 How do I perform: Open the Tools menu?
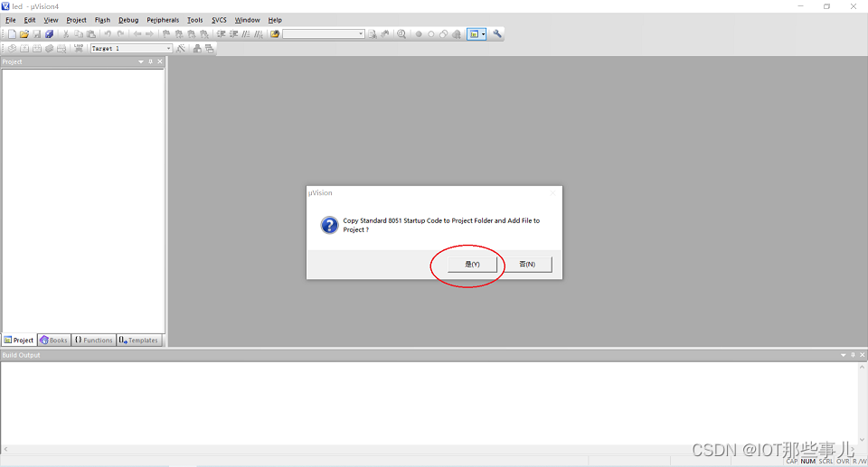[x=195, y=20]
